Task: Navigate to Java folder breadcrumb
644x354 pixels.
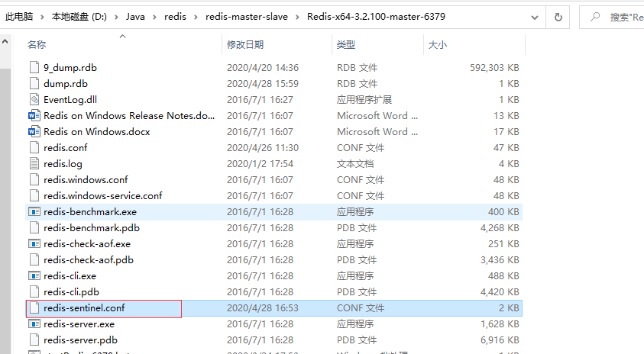Action: tap(135, 17)
